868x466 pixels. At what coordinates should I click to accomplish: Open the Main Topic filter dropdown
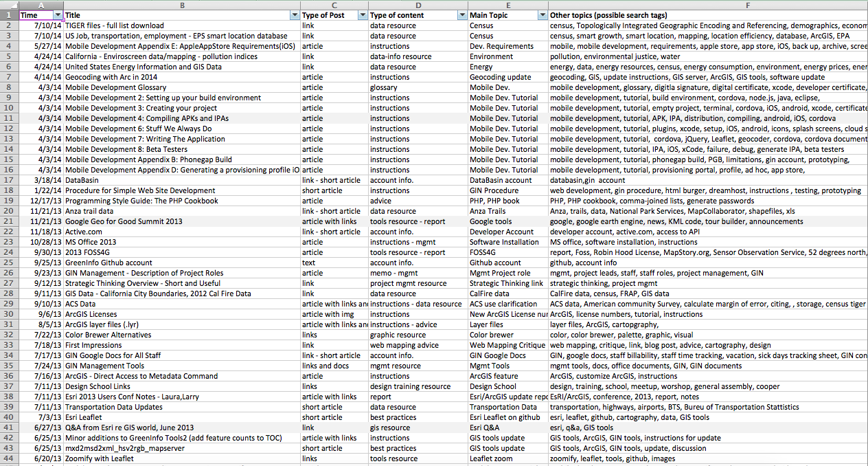pos(543,15)
